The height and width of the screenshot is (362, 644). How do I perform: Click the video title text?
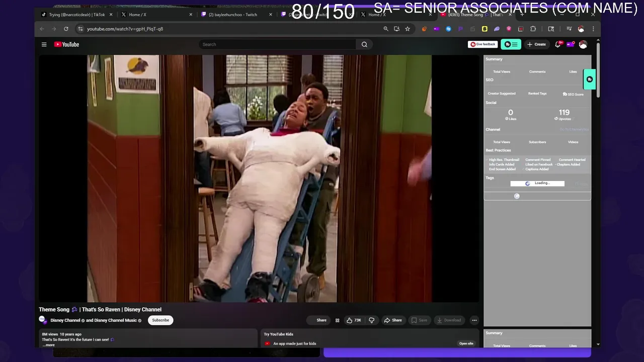100,310
